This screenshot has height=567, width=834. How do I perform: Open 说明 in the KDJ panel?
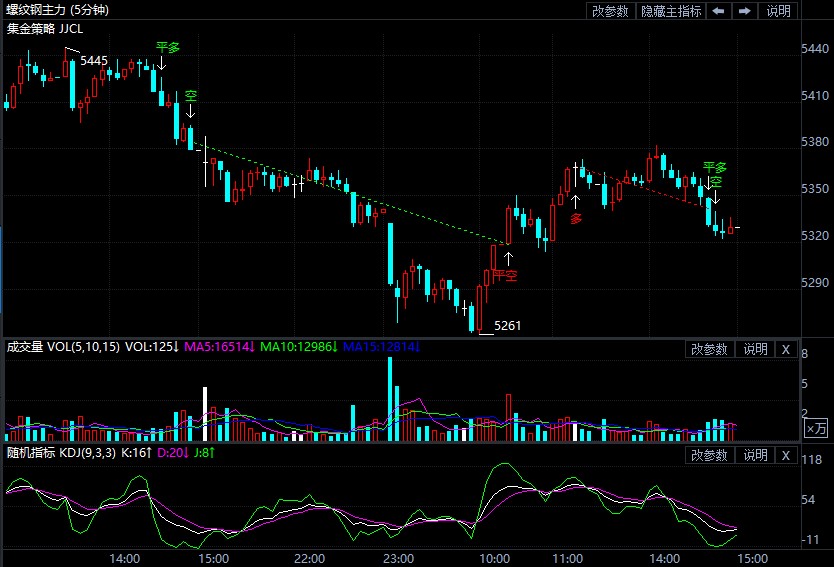click(754, 455)
